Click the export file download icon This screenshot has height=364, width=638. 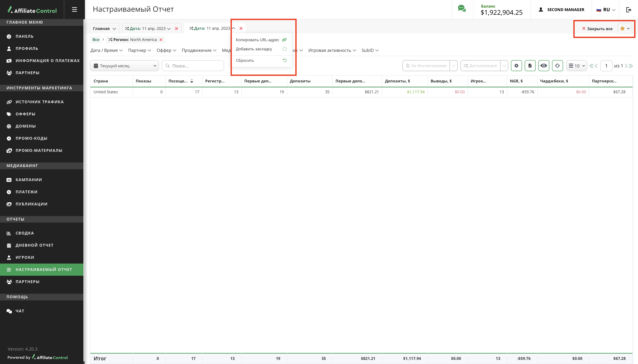click(x=530, y=66)
